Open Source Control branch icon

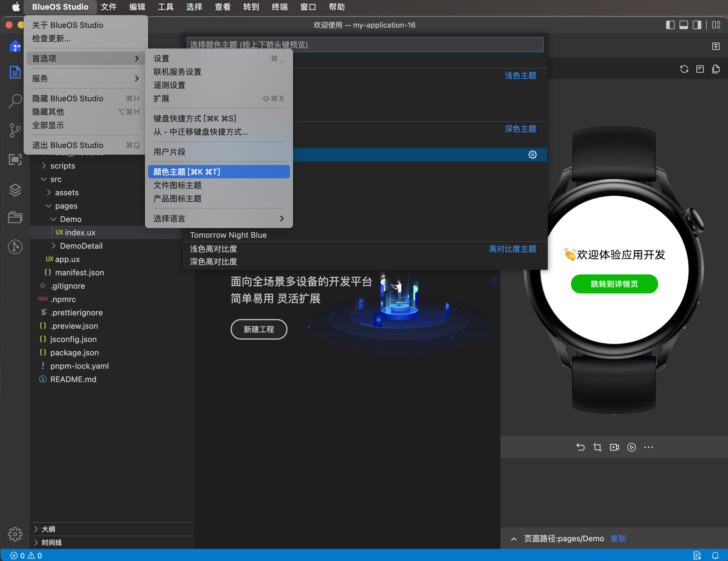[15, 130]
